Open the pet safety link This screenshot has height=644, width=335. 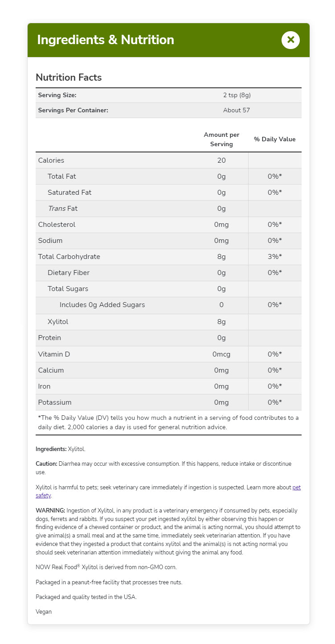point(296,488)
